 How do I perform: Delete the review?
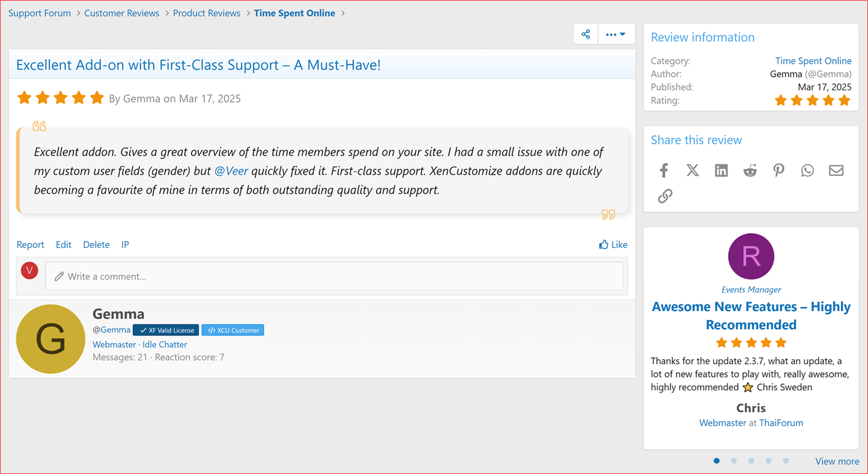point(96,244)
